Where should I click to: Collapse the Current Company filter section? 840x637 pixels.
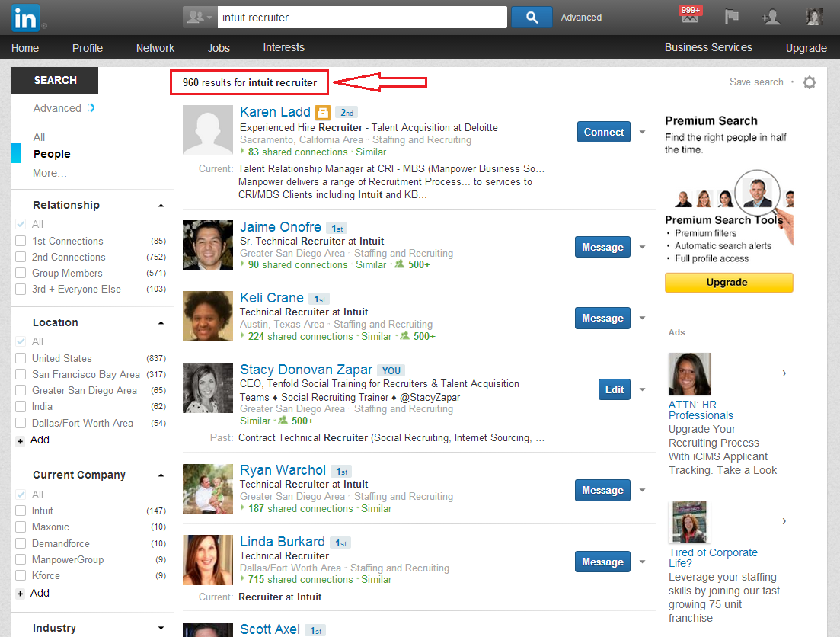pyautogui.click(x=161, y=475)
